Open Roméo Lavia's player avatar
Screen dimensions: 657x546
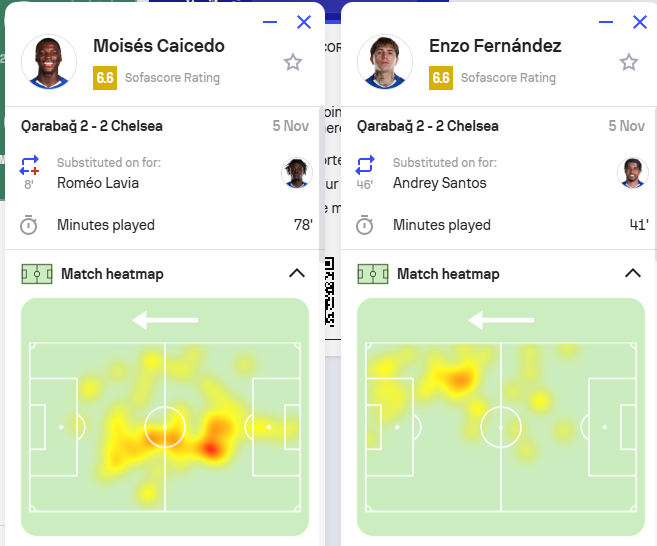point(297,173)
